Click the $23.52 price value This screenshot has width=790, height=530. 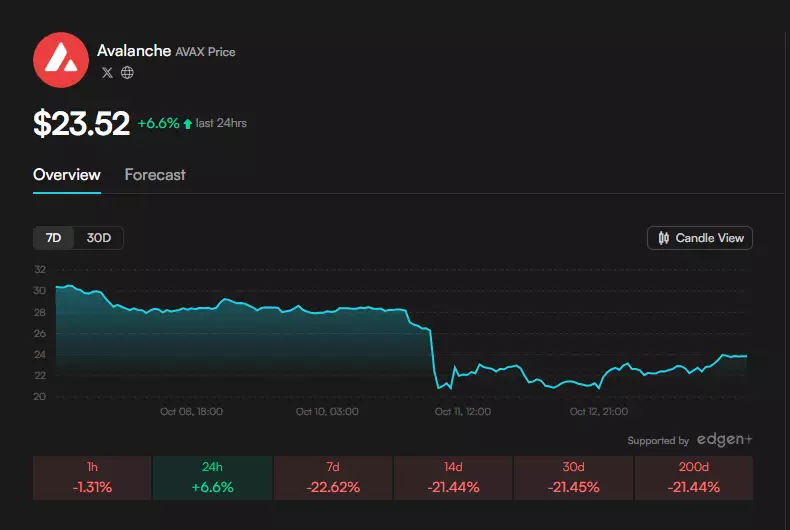(x=81, y=123)
